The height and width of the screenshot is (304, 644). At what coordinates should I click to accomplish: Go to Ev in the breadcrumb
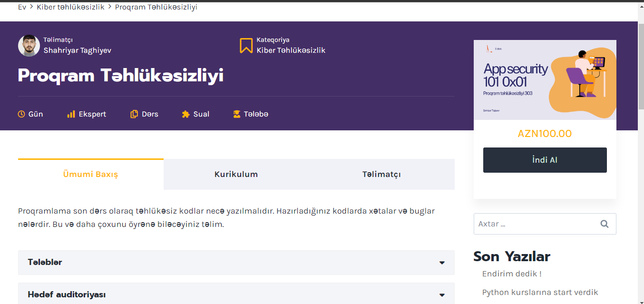(22, 7)
